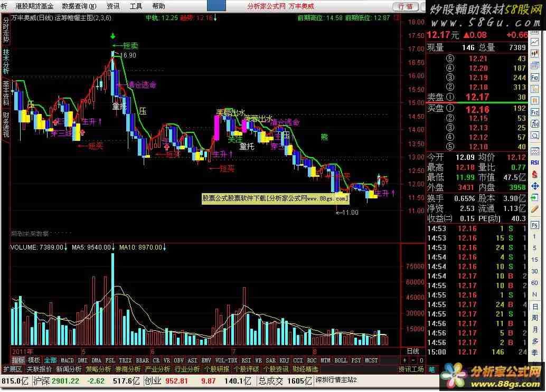Select the MCST indicator

pos(371,360)
